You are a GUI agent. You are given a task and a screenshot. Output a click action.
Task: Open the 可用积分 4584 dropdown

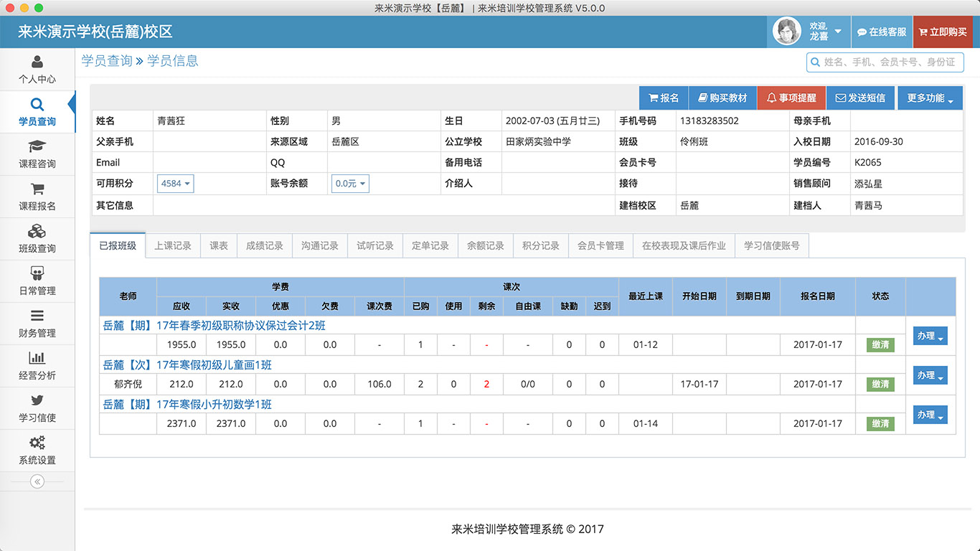pyautogui.click(x=175, y=184)
